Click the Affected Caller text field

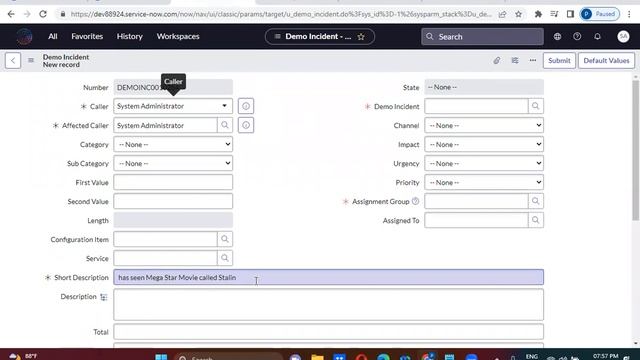[x=165, y=125]
